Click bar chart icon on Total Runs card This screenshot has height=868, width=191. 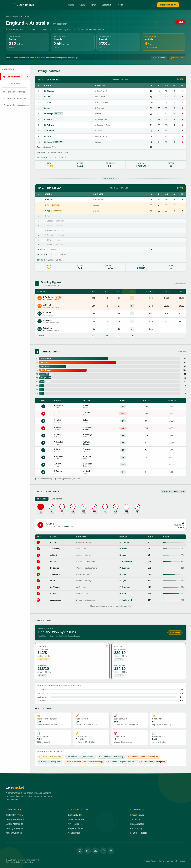click(39, 733)
